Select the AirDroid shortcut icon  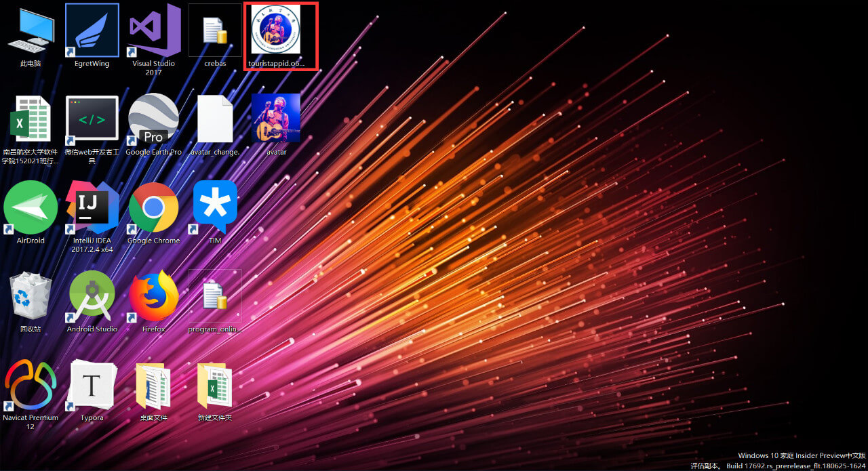tap(31, 207)
